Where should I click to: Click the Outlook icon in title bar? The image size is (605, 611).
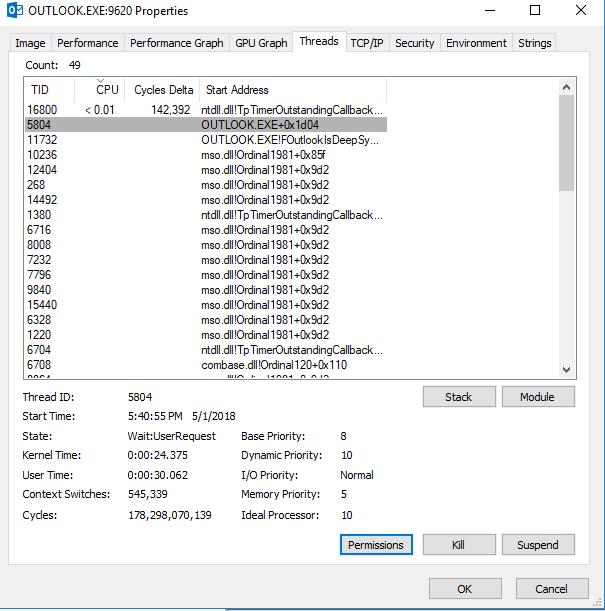[x=15, y=10]
